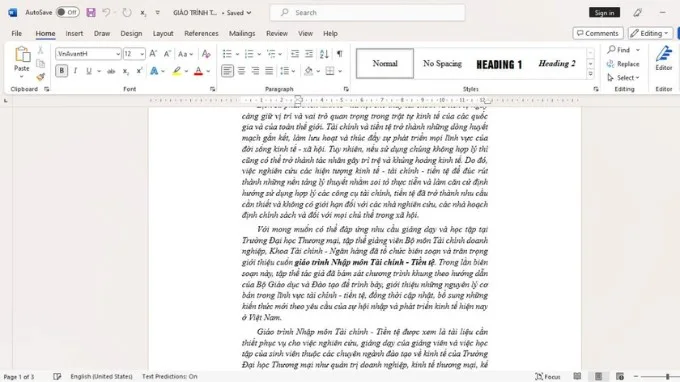Open the Editor pane icon
680x382 pixels.
coord(664,59)
